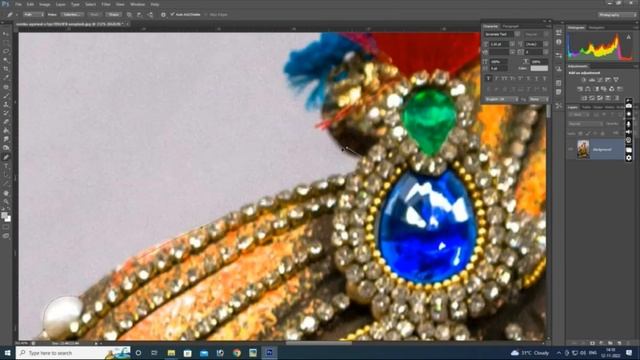Select the Move tool
Image resolution: width=640 pixels, height=360 pixels.
(x=6, y=33)
